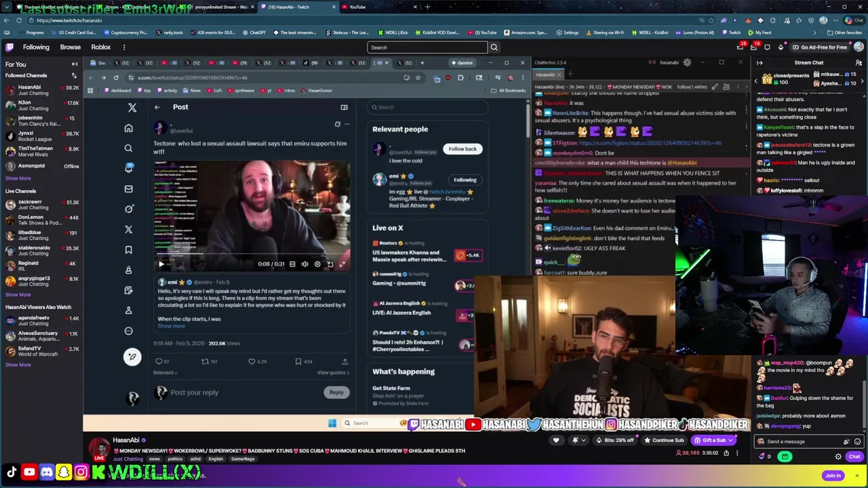This screenshot has height=488, width=868.
Task: Open Relevant replies sort dropdown
Action: tap(165, 372)
